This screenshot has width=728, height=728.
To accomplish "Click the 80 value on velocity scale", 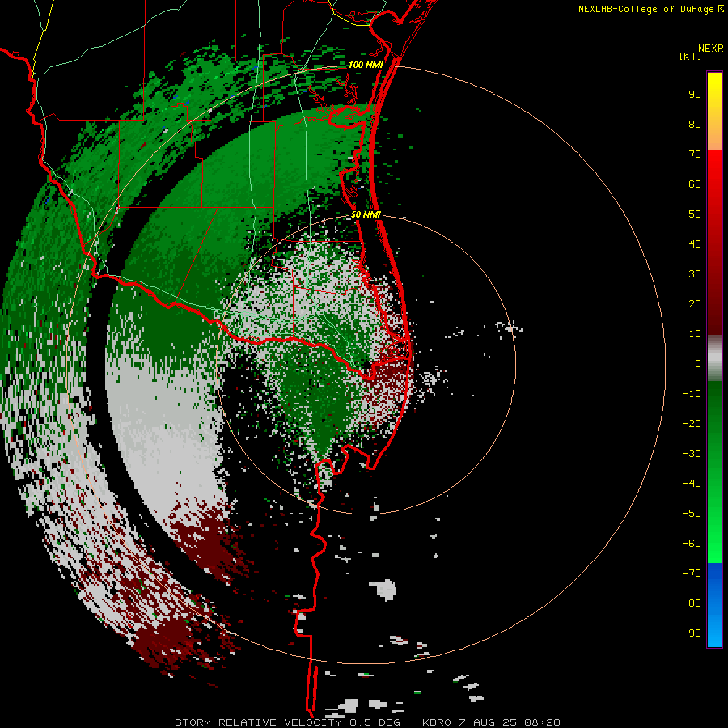I will click(695, 125).
